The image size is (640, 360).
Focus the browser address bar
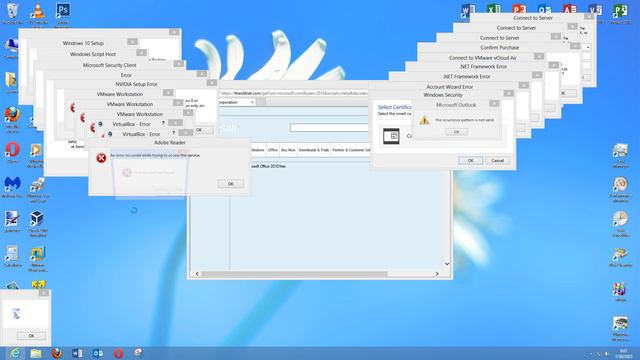293,93
